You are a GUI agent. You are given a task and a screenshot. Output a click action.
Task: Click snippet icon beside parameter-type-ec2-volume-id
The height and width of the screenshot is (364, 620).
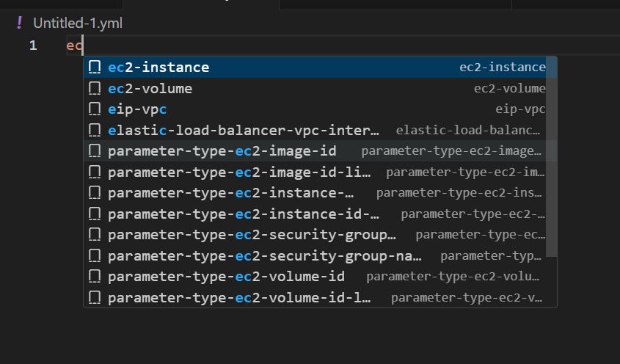tap(95, 277)
